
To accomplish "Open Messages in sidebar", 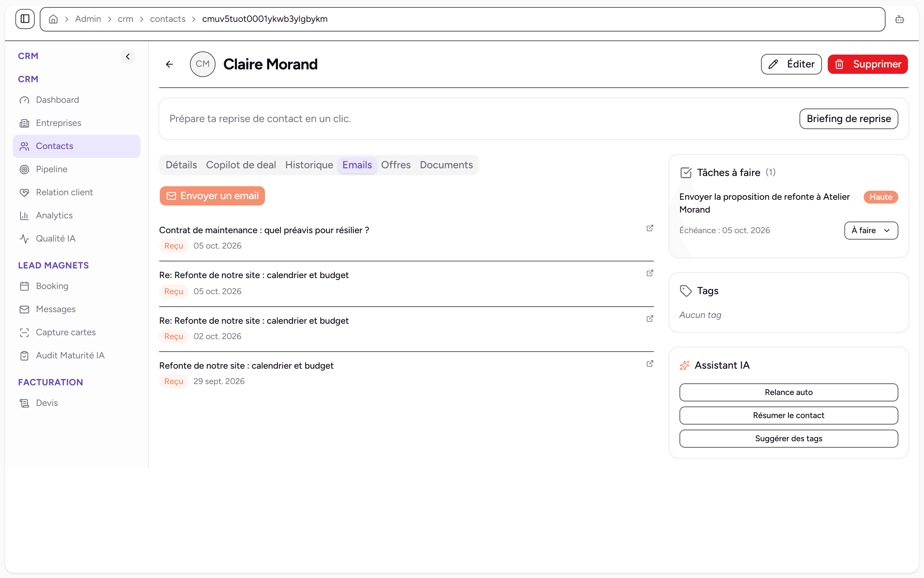I will [76, 309].
